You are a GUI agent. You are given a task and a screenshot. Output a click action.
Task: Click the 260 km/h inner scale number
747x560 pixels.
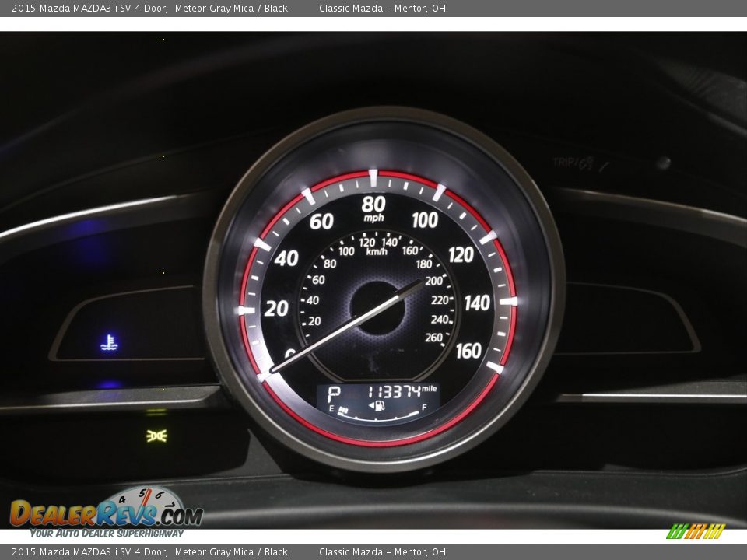click(x=434, y=338)
